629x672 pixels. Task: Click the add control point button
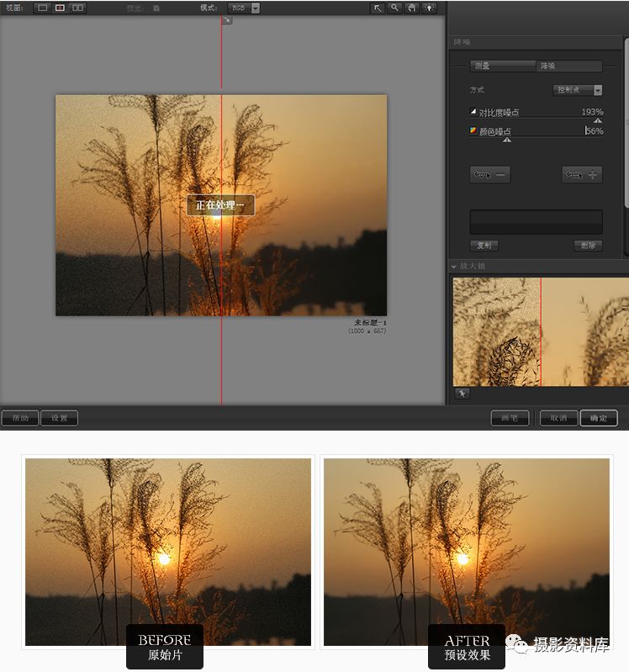pyautogui.click(x=582, y=175)
